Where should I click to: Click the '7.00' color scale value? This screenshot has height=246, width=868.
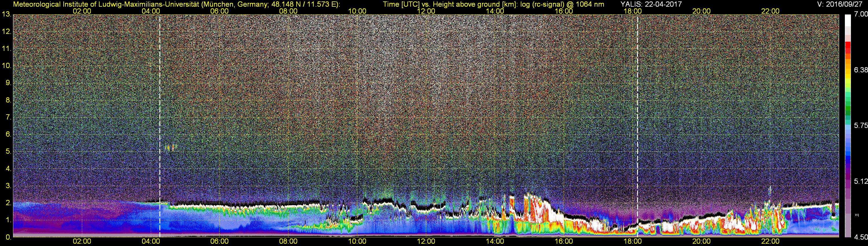coord(861,14)
